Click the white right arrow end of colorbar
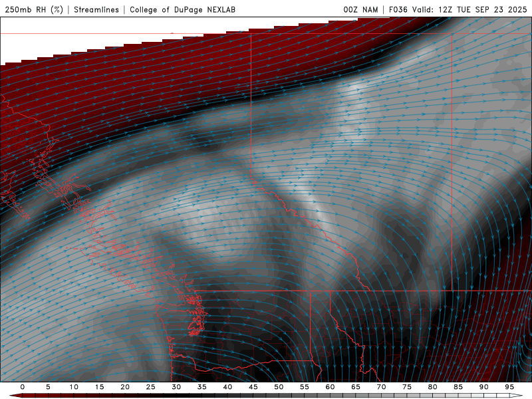Screen dimensions: 532x399 pyautogui.click(x=516, y=396)
